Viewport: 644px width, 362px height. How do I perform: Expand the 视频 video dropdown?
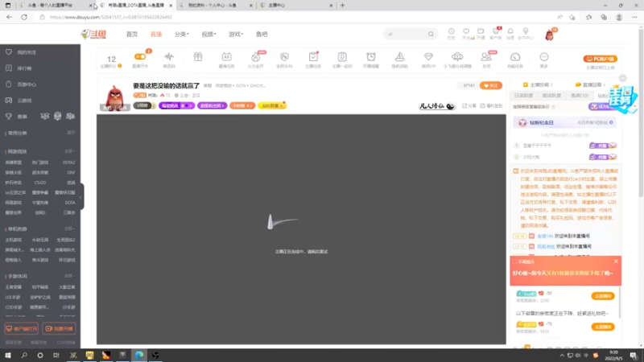point(208,35)
